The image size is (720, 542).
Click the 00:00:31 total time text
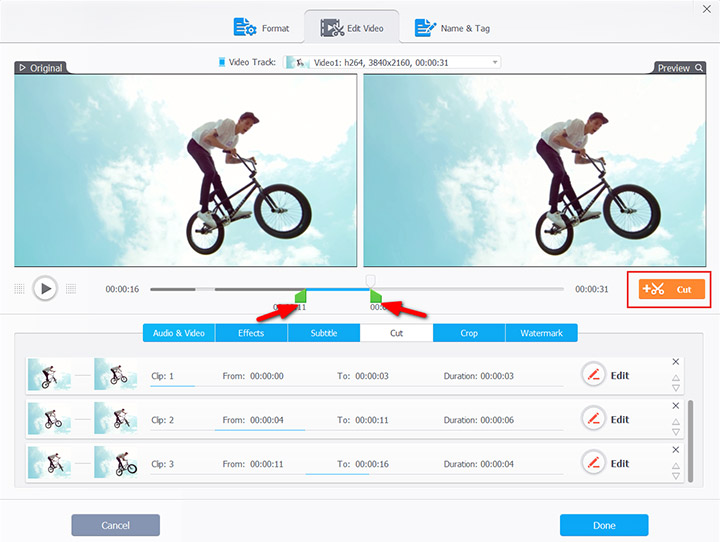click(591, 289)
